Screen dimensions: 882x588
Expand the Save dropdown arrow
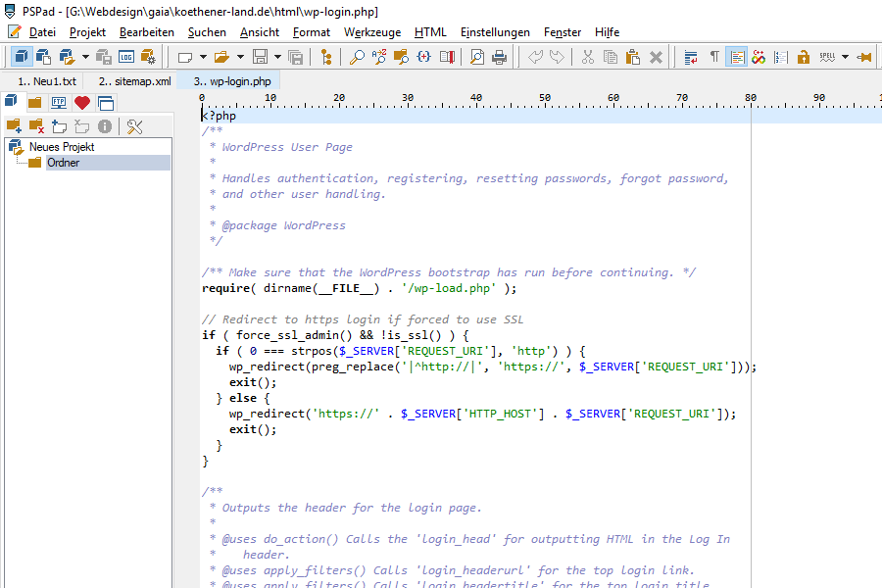click(277, 57)
